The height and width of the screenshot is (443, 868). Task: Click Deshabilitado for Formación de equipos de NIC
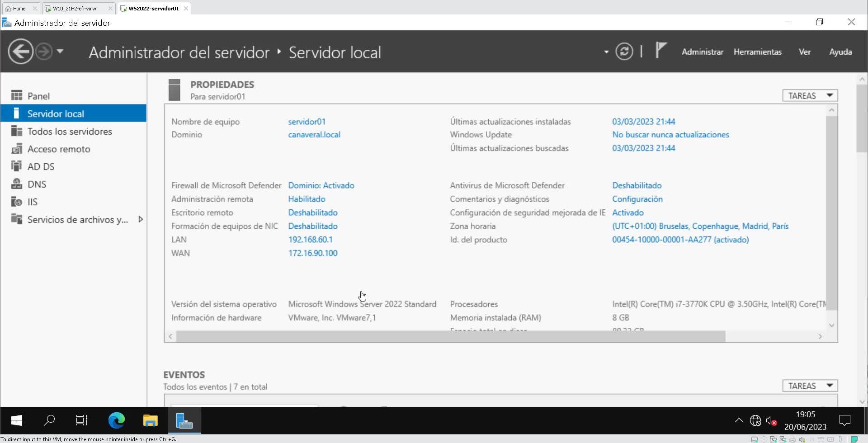tap(313, 226)
